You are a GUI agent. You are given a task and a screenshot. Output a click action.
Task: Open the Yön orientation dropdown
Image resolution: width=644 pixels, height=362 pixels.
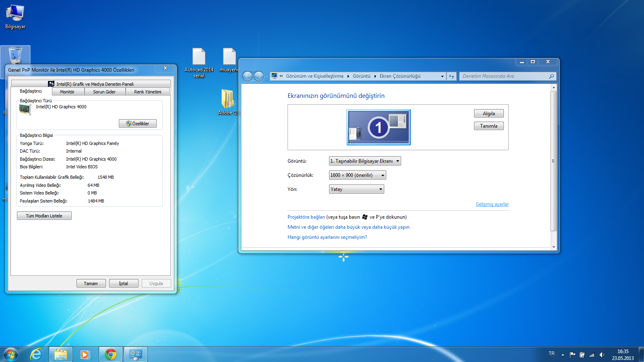[356, 189]
